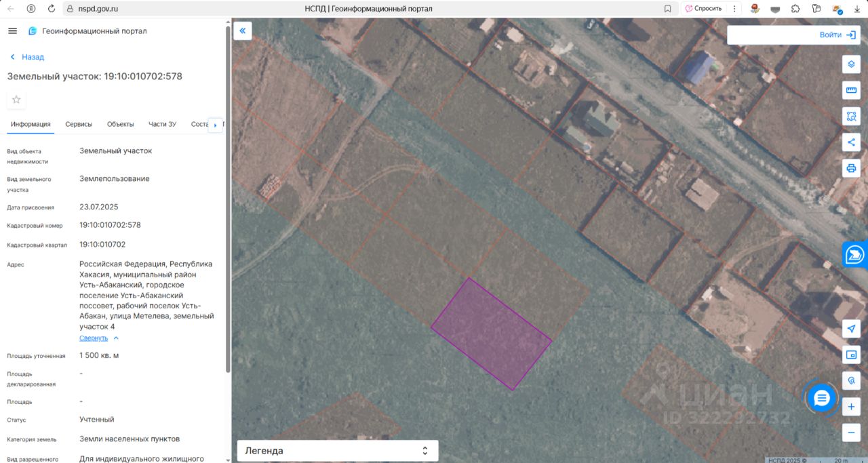The width and height of the screenshot is (868, 463).
Task: Click the Yandex account icon in toolbar
Action: click(x=31, y=9)
